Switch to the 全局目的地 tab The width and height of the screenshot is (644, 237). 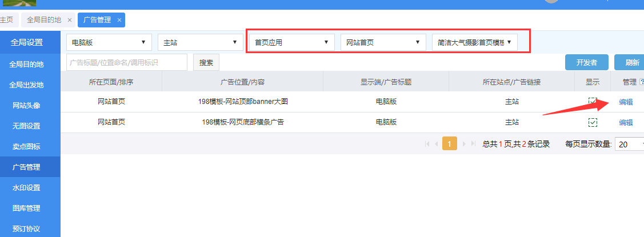click(43, 20)
